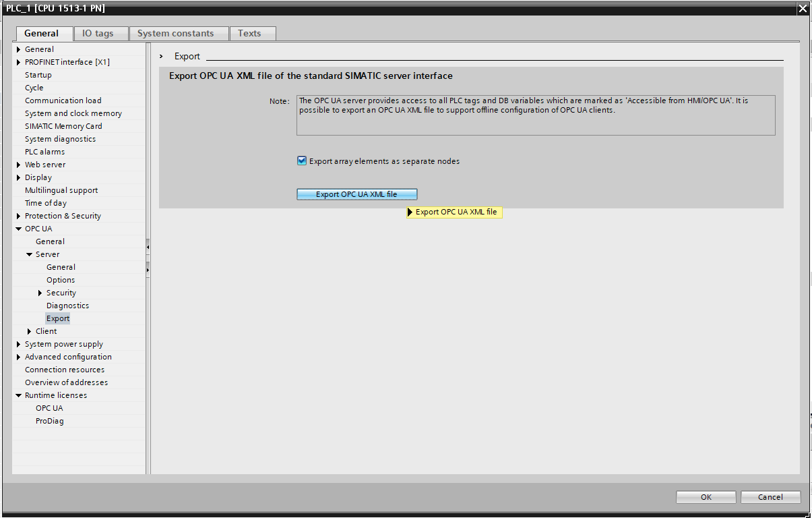Expand the PROFINET interface [X1] node
The width and height of the screenshot is (812, 518).
[x=19, y=62]
